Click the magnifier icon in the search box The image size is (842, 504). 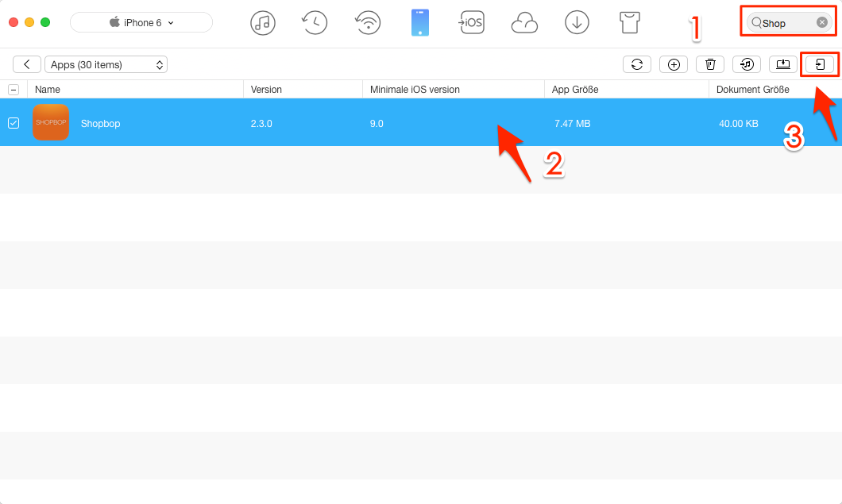pyautogui.click(x=757, y=22)
